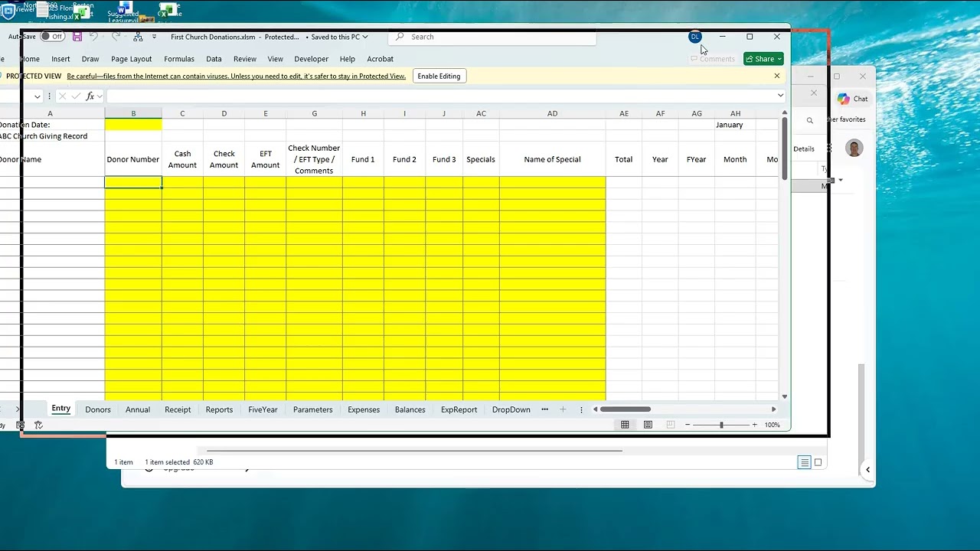Open the Insert ribbon tab

coord(60,59)
